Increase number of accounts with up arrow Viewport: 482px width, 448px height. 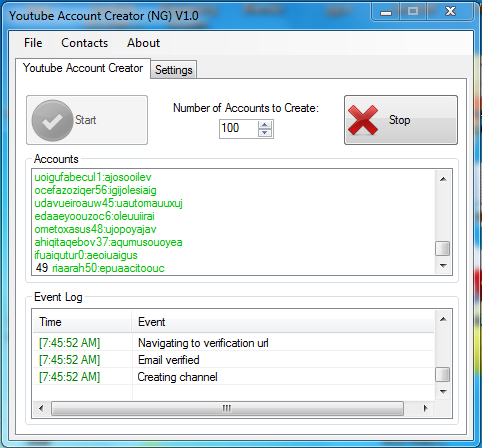pos(265,125)
